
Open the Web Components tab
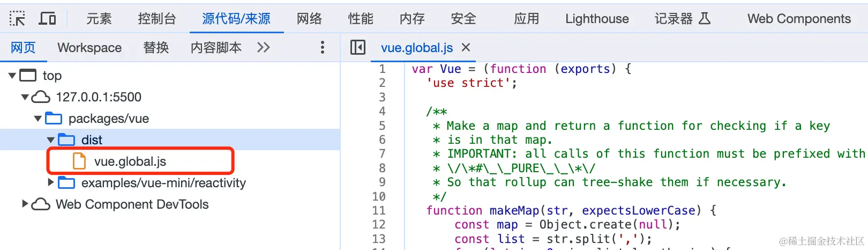[799, 19]
